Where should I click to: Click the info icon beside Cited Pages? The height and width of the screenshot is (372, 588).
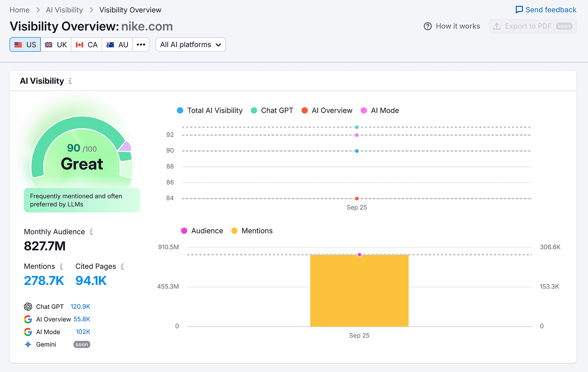pyautogui.click(x=122, y=266)
